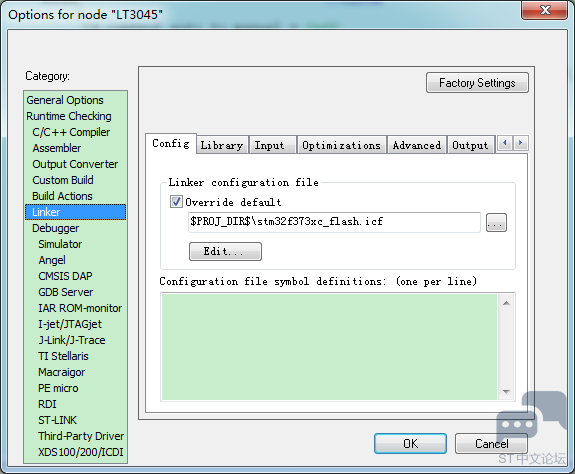Select IAR ROM-monitor category

click(x=80, y=308)
